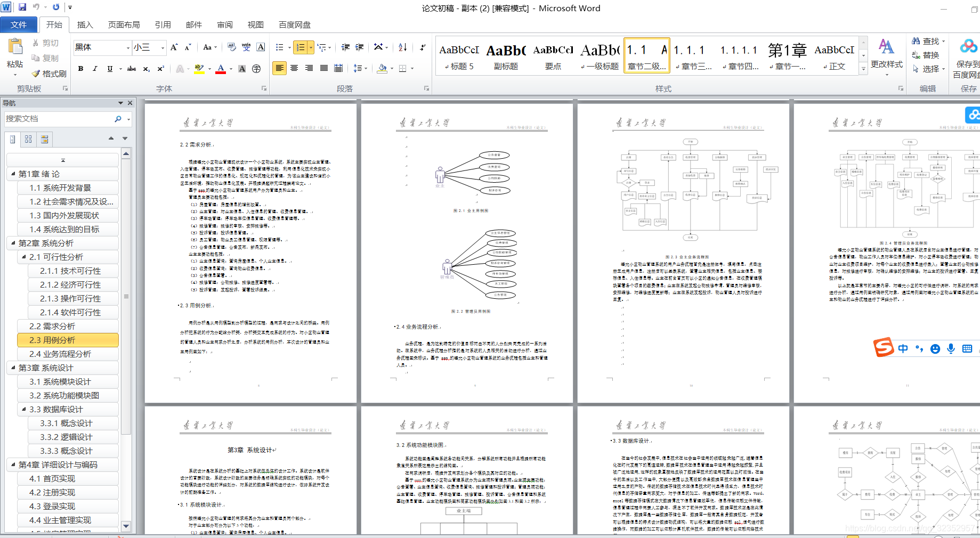Open the font size (小三) dropdown
980x538 pixels.
163,47
